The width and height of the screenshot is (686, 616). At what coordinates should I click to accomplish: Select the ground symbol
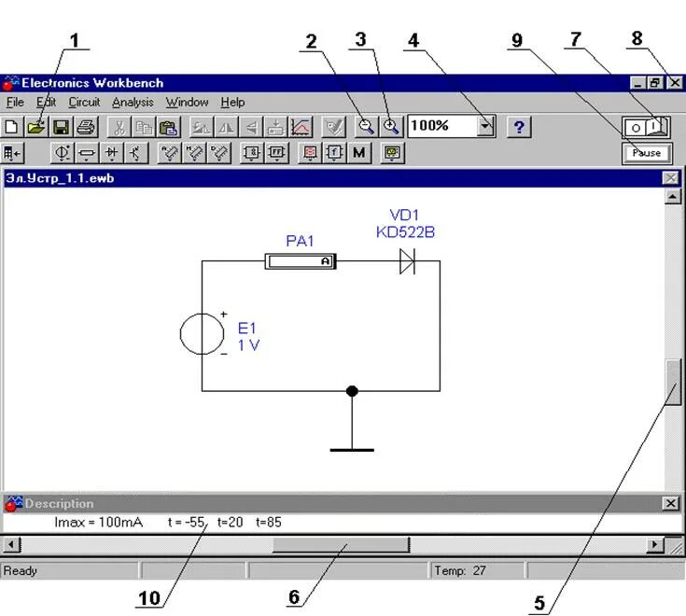click(x=352, y=449)
